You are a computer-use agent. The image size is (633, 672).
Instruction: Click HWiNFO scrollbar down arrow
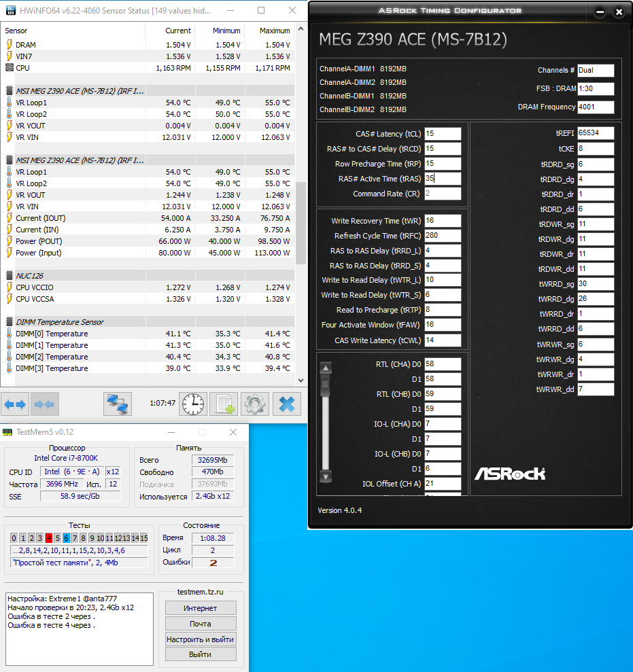(301, 380)
